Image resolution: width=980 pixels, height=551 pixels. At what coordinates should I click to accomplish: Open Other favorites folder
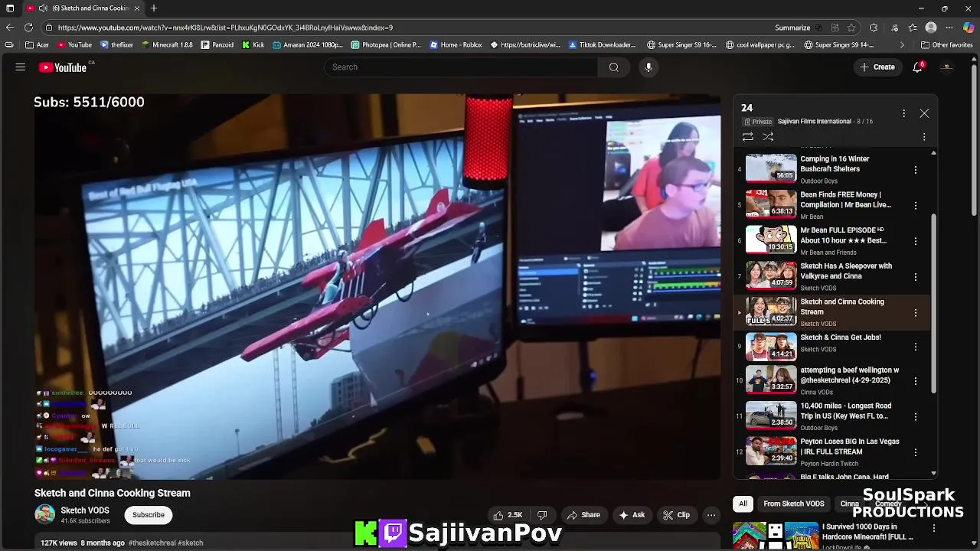pyautogui.click(x=946, y=45)
